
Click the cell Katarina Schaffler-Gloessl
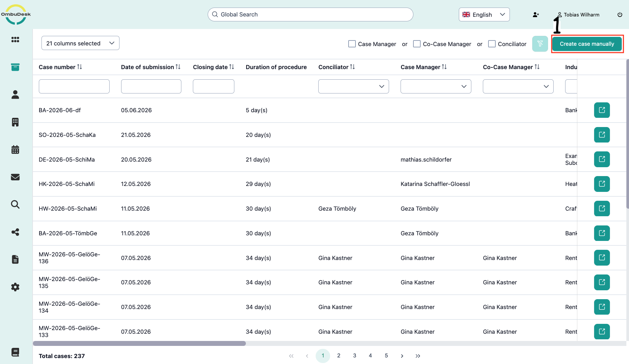435,184
